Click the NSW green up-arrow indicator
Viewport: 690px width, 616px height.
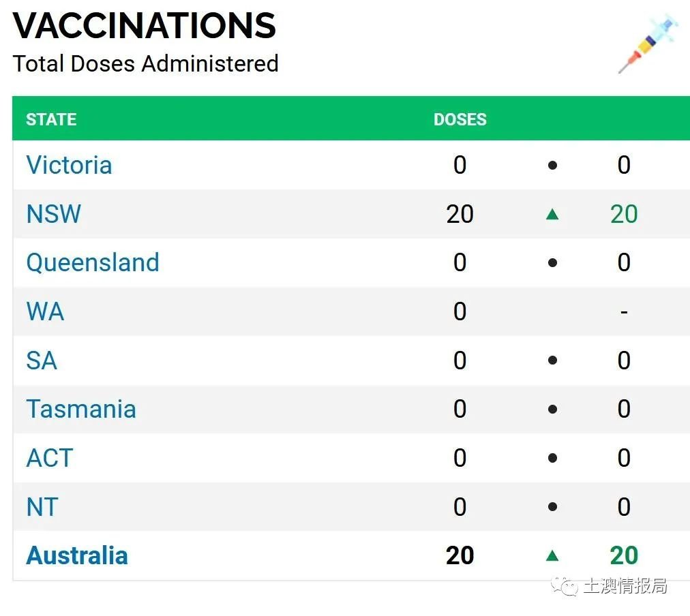click(x=552, y=214)
